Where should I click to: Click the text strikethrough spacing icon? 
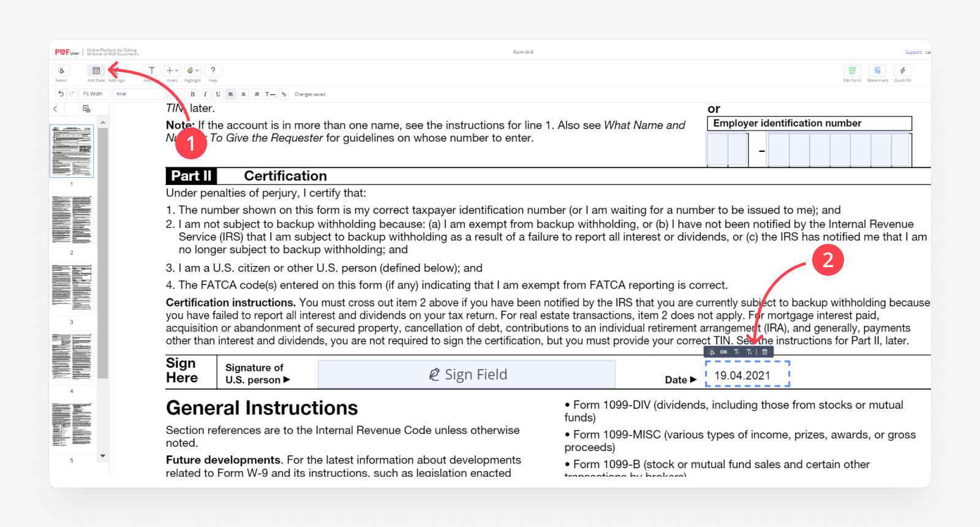click(270, 94)
